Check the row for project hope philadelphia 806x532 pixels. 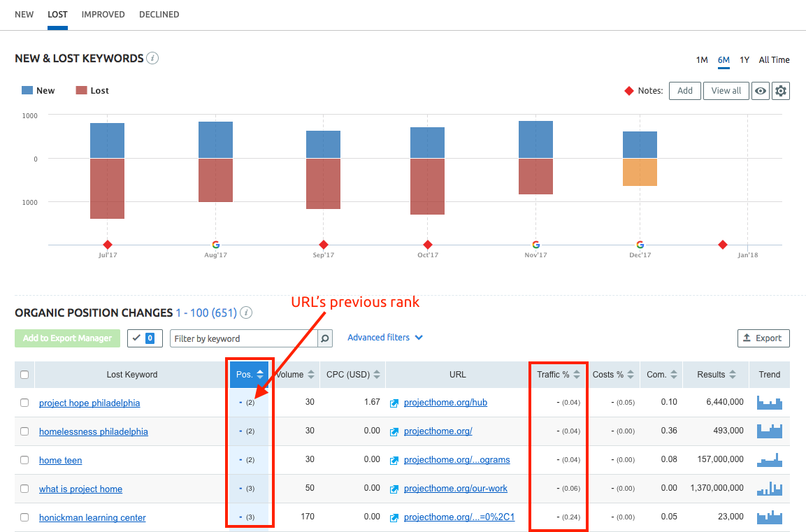click(x=24, y=402)
